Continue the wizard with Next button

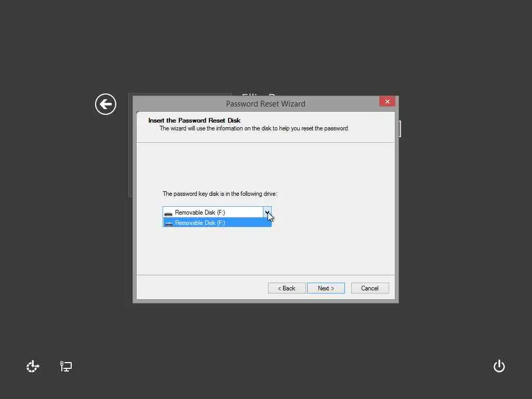coord(326,288)
